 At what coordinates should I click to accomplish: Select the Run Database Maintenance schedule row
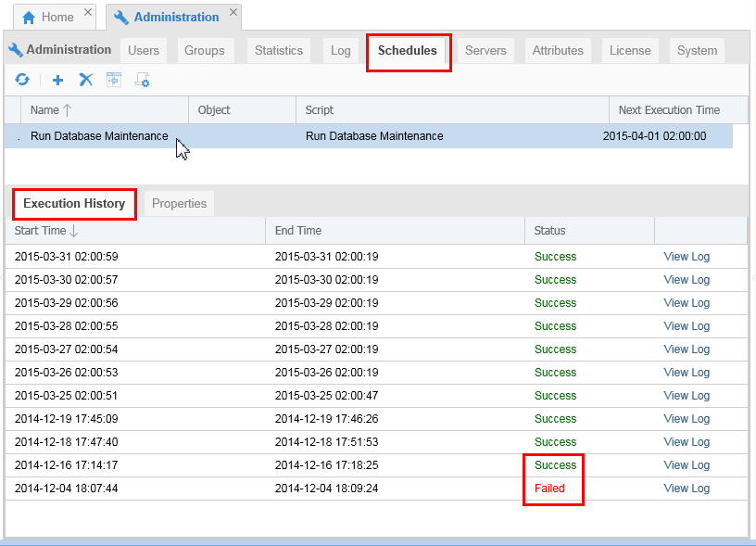click(369, 136)
